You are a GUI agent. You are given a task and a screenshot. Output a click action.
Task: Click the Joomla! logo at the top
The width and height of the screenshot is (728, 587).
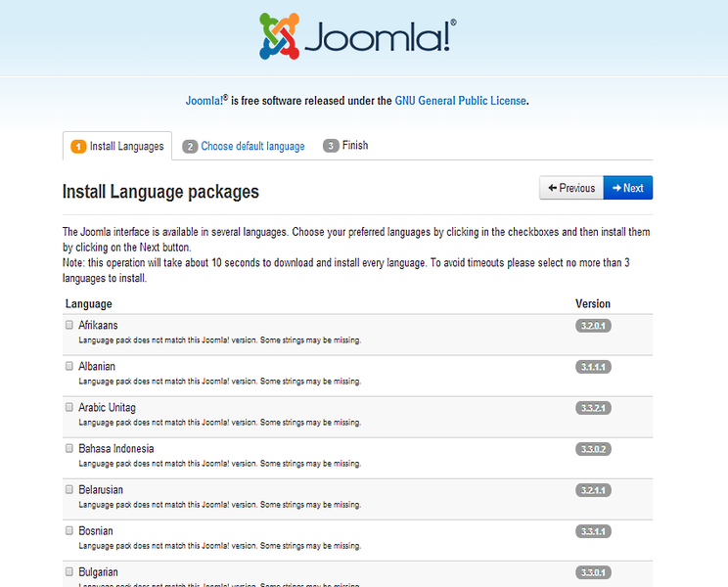[358, 36]
